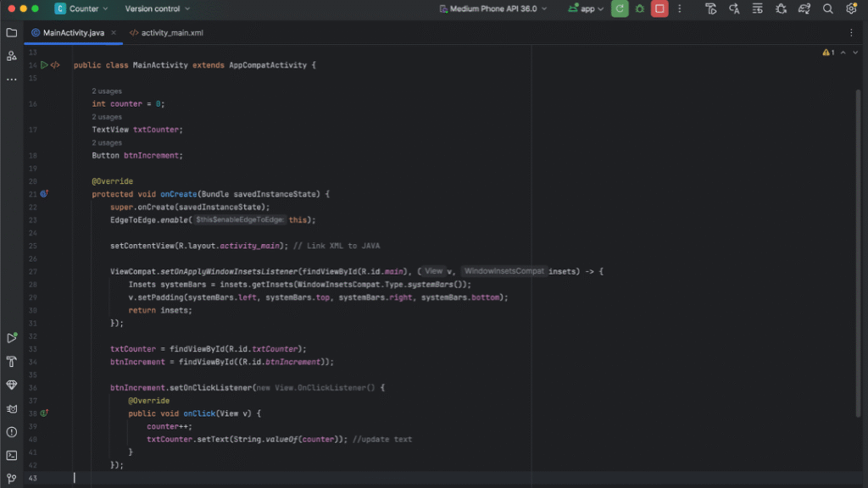Open IDE settings gear icon
868x488 pixels.
(850, 8)
